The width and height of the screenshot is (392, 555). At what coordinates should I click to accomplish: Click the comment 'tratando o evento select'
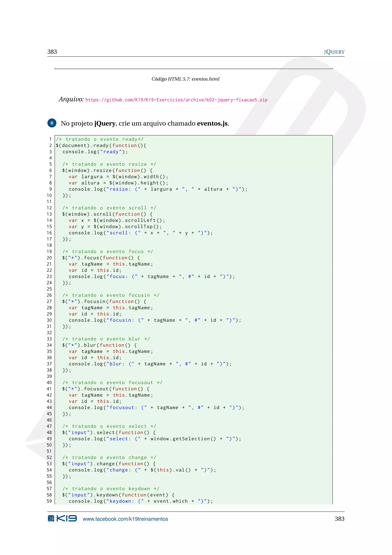[x=109, y=426]
